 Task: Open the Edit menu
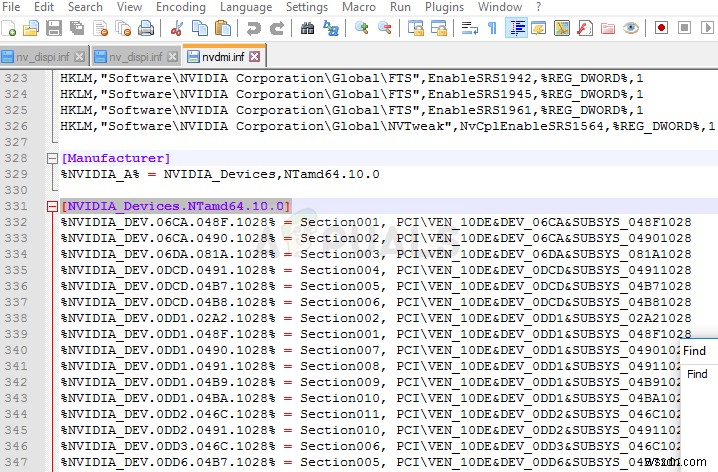coord(44,7)
